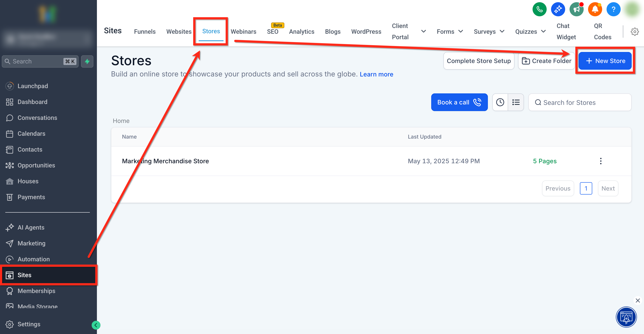Expand the Forms dropdown
The height and width of the screenshot is (334, 644).
[x=461, y=32]
